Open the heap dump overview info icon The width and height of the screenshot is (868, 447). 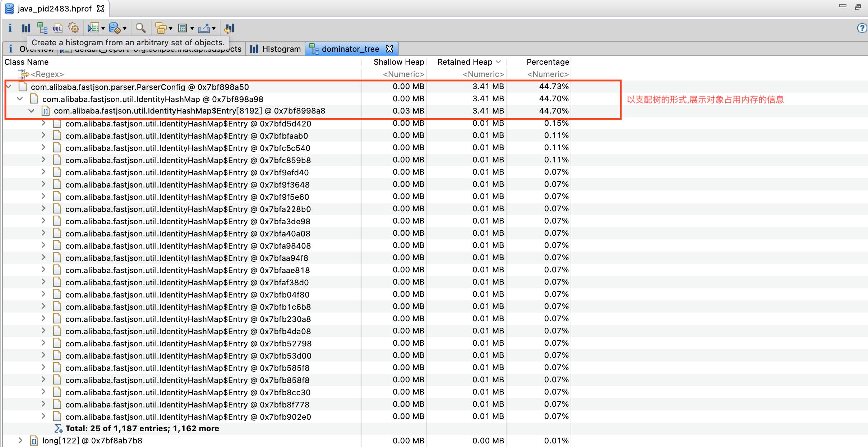(10, 28)
